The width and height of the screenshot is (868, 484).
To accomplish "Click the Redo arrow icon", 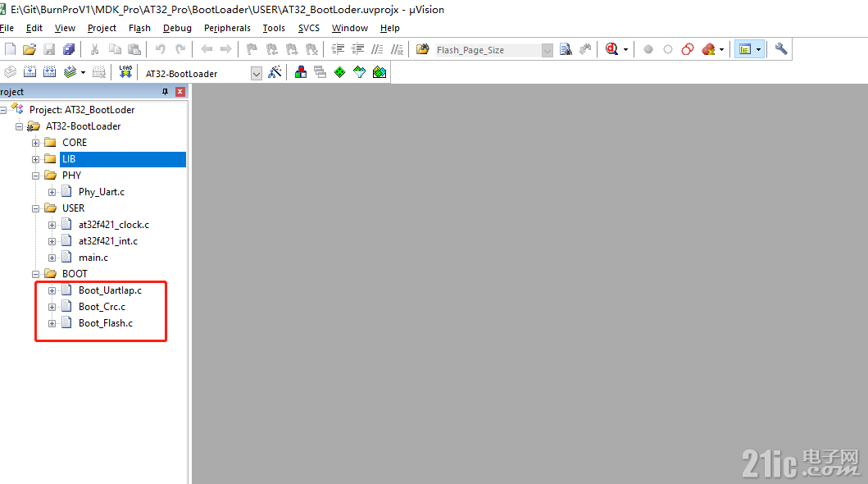I will point(180,50).
